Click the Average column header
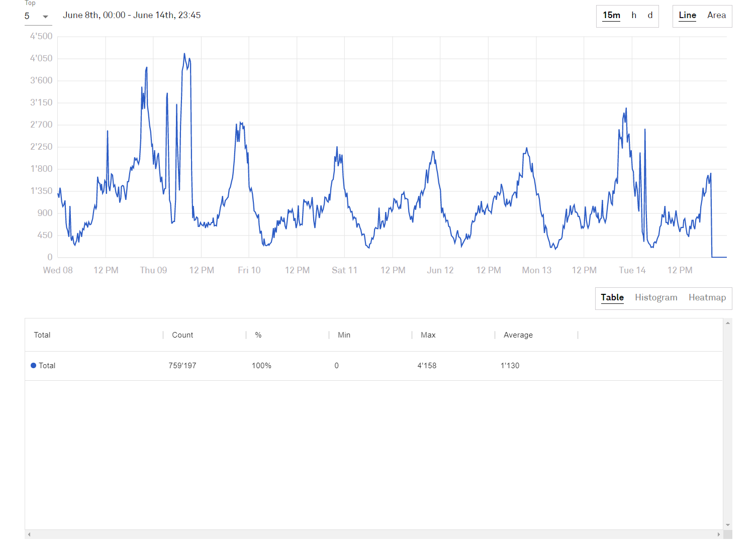Image resolution: width=756 pixels, height=544 pixels. tap(518, 335)
